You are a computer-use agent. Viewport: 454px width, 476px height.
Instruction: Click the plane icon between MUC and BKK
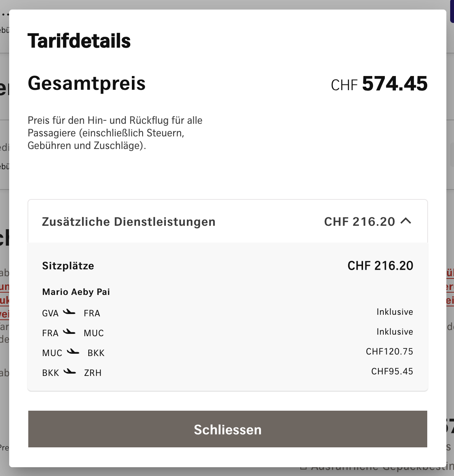click(x=73, y=352)
